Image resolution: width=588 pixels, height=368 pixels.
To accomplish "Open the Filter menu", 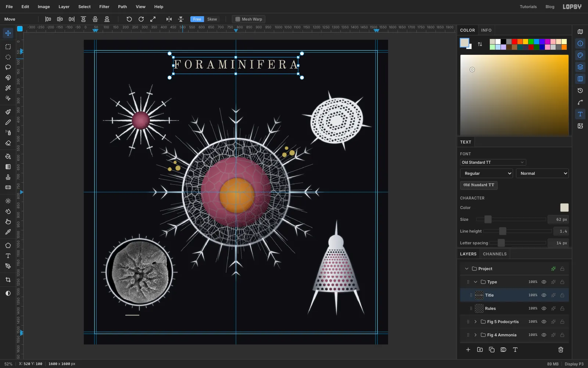I will point(104,7).
